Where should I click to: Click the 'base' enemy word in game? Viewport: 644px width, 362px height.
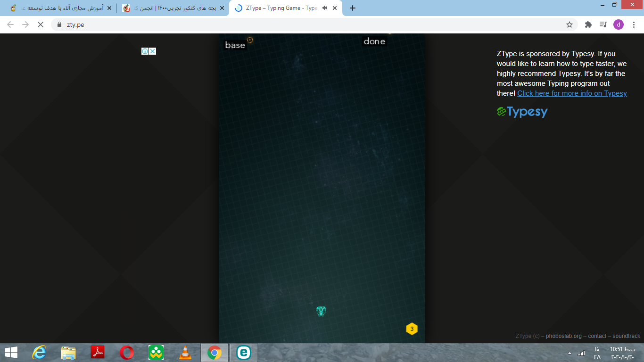pyautogui.click(x=235, y=45)
